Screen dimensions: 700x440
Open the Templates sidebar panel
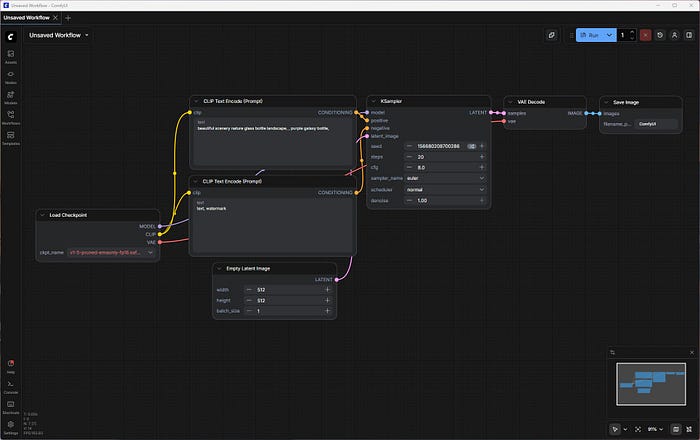click(x=11, y=138)
